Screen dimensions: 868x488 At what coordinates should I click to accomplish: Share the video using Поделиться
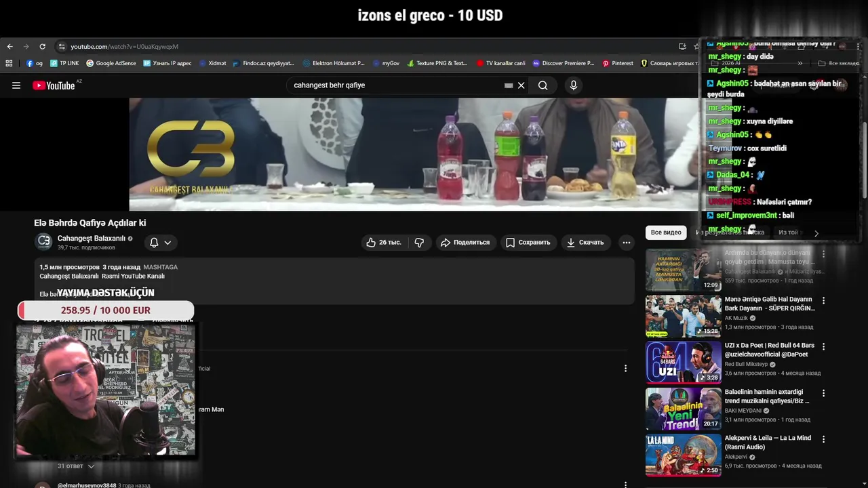(465, 242)
